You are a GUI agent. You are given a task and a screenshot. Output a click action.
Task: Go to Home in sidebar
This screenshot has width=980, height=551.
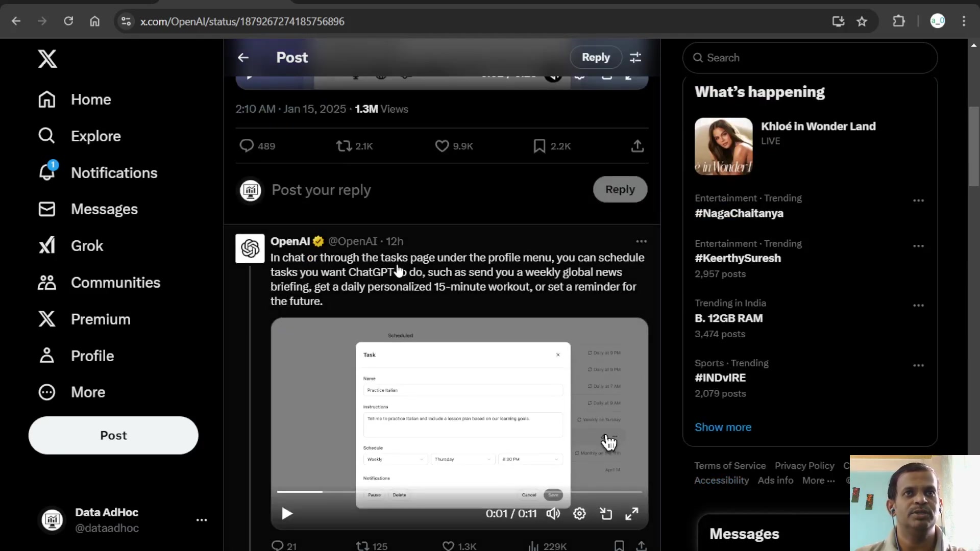click(x=75, y=99)
